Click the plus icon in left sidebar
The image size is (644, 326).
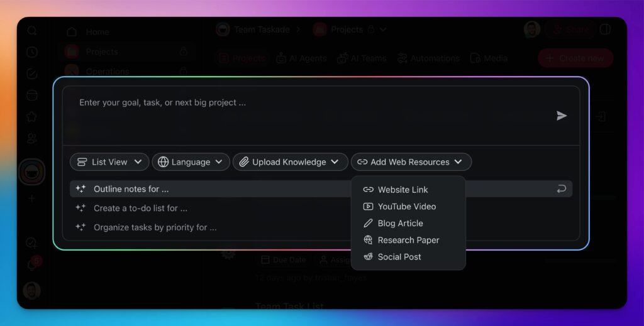(x=31, y=199)
